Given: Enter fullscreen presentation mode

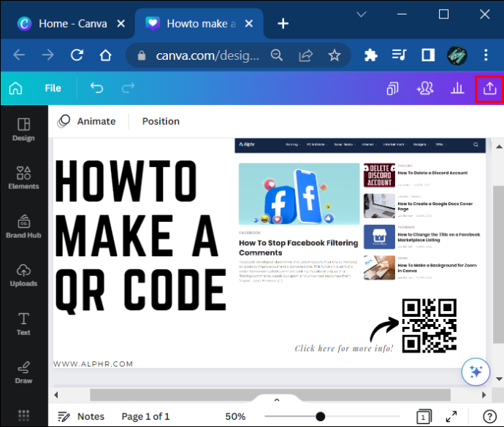Looking at the screenshot, I should coord(451,417).
